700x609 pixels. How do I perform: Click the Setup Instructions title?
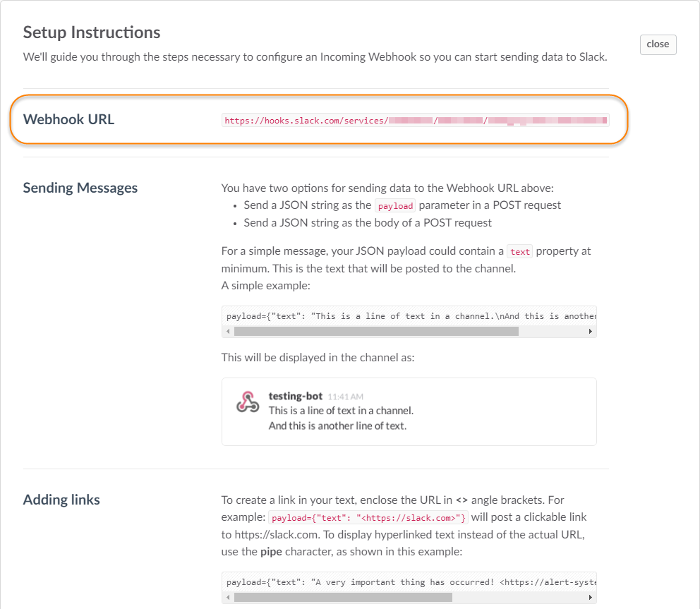point(92,32)
